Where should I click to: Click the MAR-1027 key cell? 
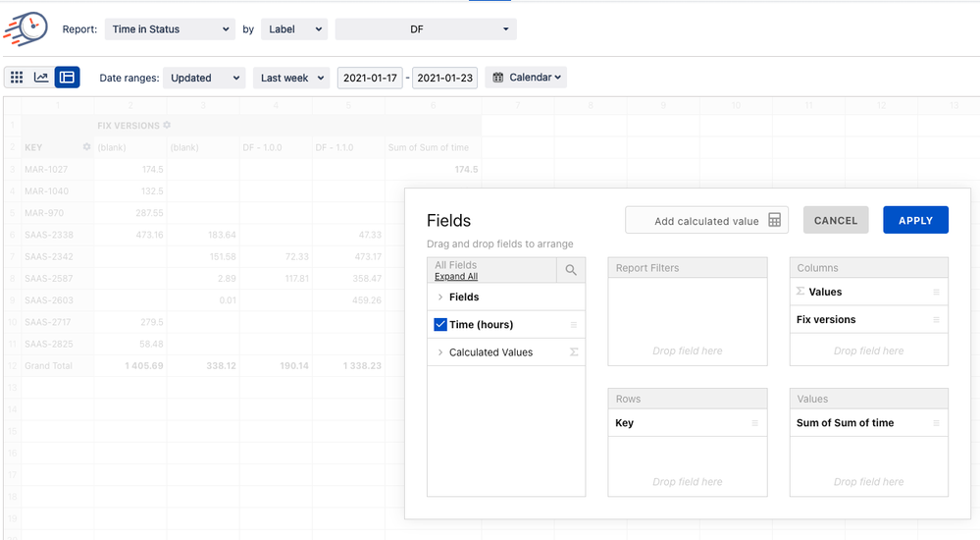pyautogui.click(x=58, y=169)
